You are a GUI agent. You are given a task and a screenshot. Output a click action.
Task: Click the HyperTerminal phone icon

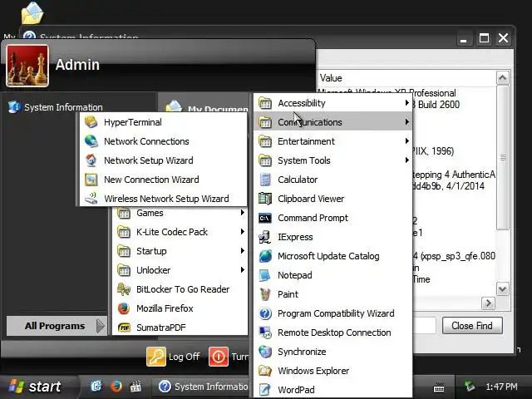[x=91, y=122]
